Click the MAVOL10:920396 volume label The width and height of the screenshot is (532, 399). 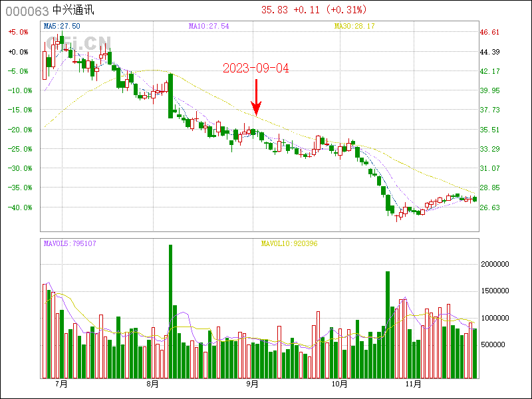tap(289, 243)
